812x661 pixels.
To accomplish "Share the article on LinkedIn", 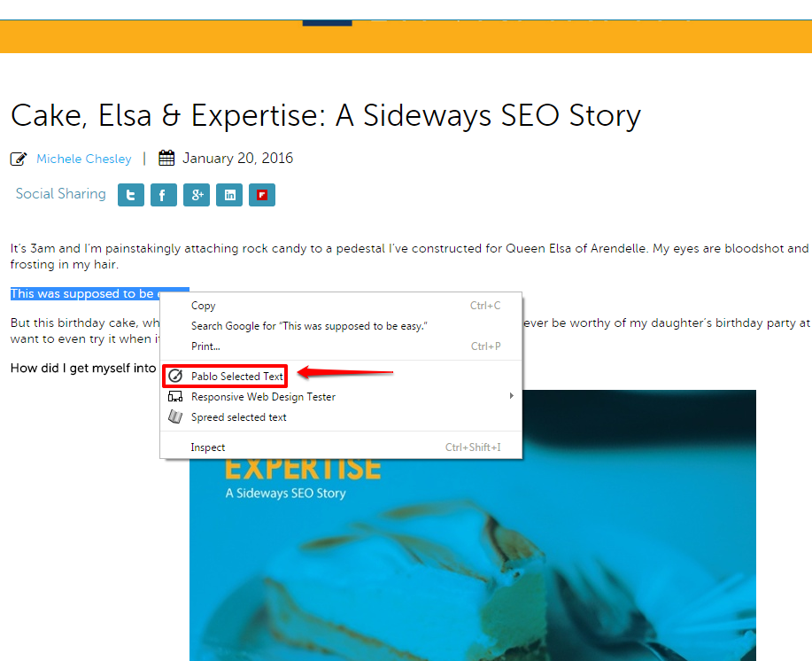I will pyautogui.click(x=229, y=195).
